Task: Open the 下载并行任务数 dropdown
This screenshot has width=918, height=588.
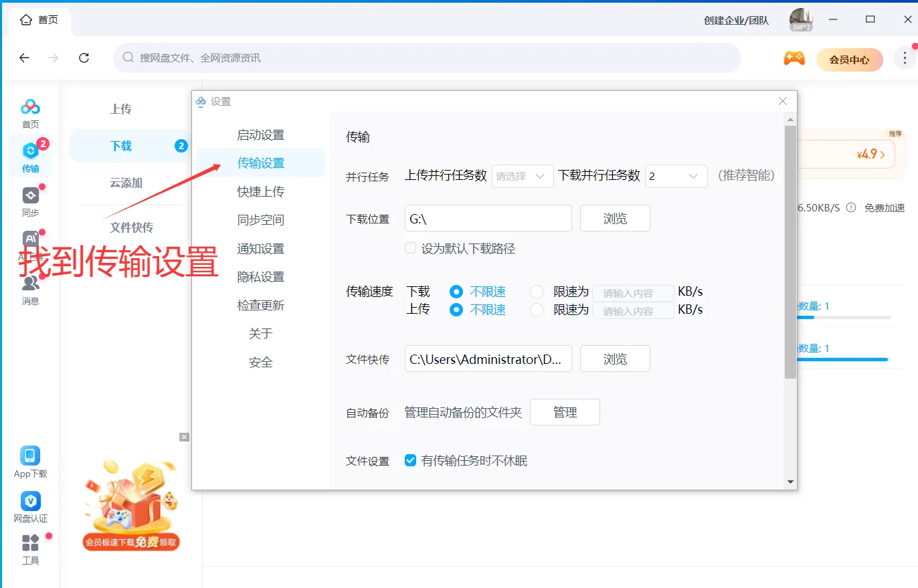Action: (676, 176)
